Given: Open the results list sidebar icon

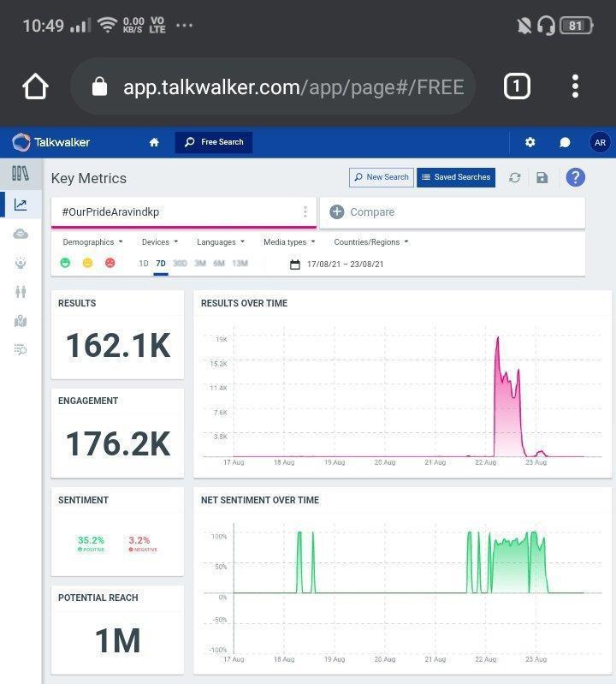Looking at the screenshot, I should [x=21, y=349].
